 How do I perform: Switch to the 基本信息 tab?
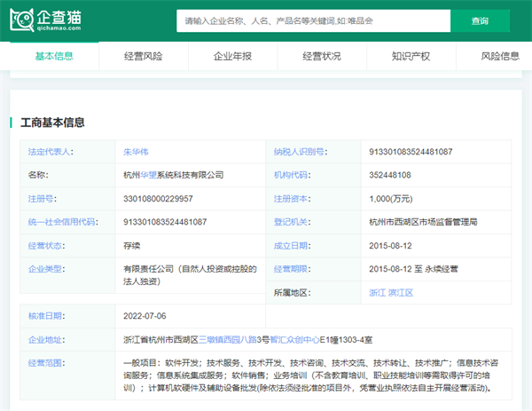(54, 56)
